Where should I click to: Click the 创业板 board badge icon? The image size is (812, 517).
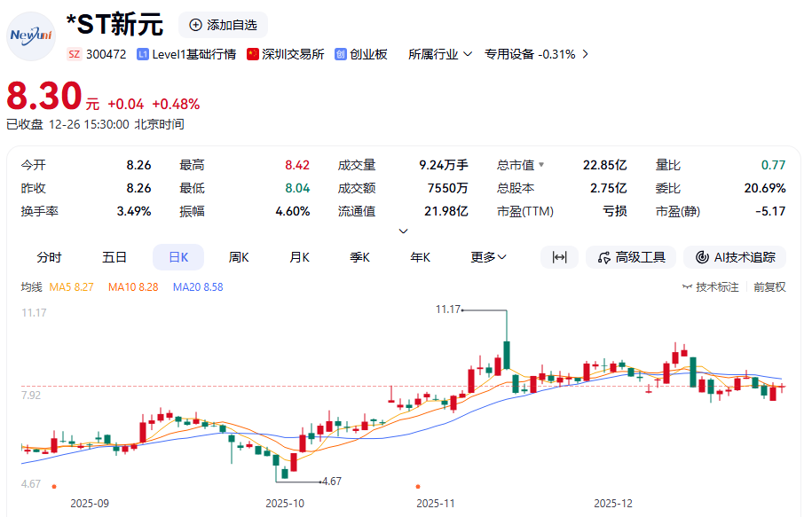point(340,54)
